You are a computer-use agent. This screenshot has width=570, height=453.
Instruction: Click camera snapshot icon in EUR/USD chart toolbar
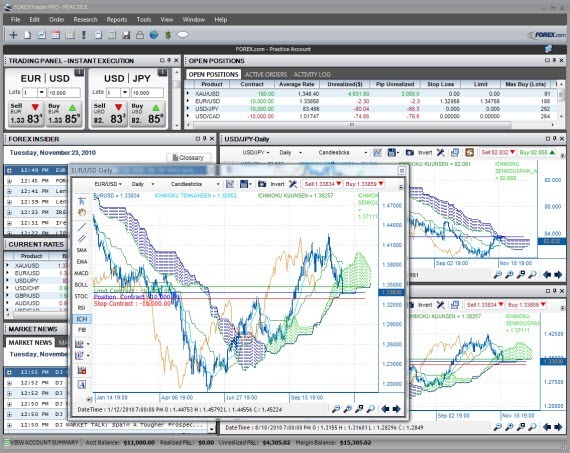point(262,184)
